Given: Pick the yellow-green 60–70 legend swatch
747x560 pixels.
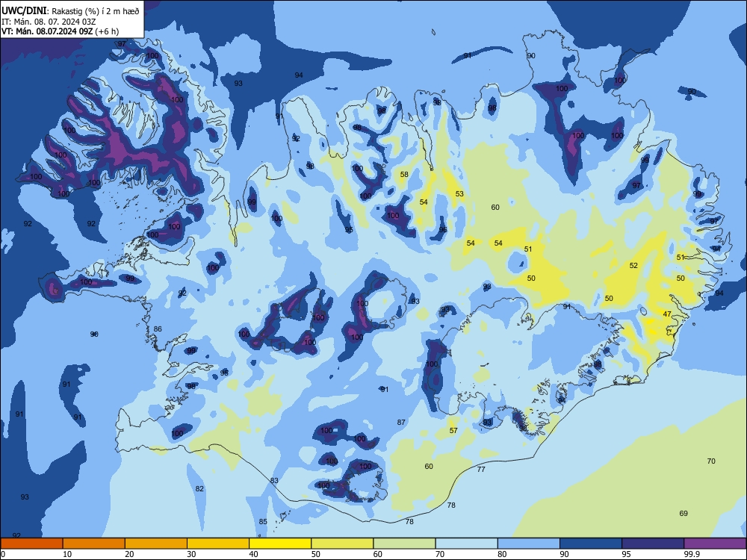Looking at the screenshot, I should click(404, 544).
